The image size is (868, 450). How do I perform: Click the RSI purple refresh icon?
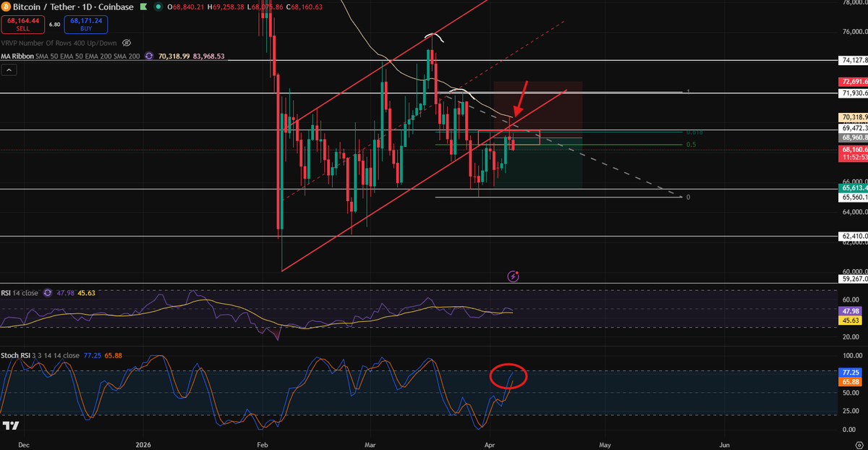pos(48,293)
